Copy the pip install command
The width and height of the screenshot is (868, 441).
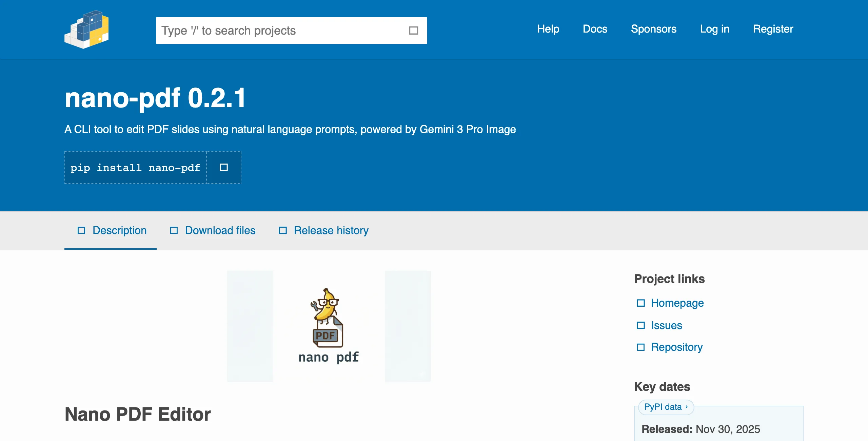(x=224, y=168)
